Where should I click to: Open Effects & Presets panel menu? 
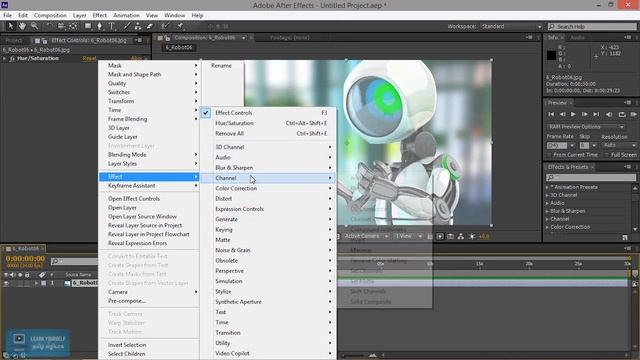pos(628,167)
